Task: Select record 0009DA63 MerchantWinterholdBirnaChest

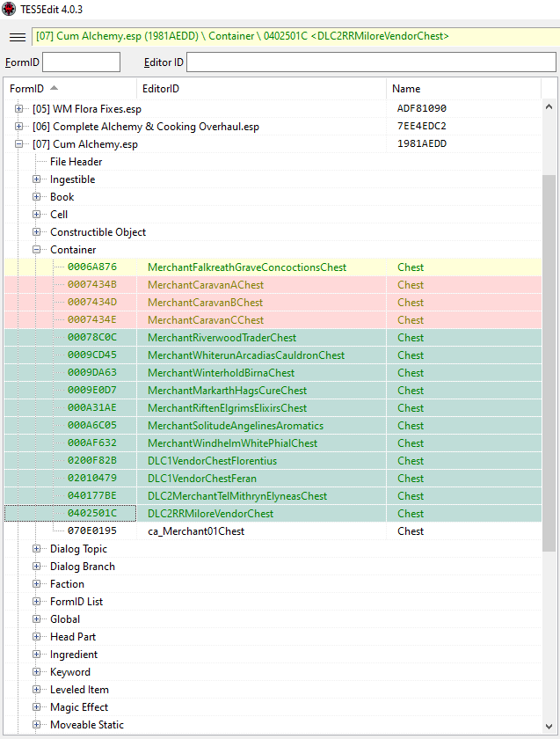Action: click(273, 373)
